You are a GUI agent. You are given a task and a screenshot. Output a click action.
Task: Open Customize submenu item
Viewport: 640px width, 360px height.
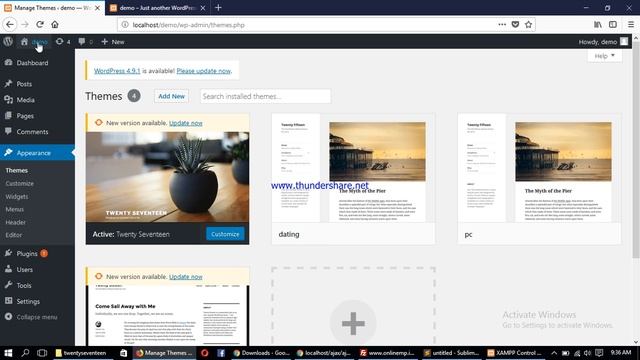[x=20, y=184]
